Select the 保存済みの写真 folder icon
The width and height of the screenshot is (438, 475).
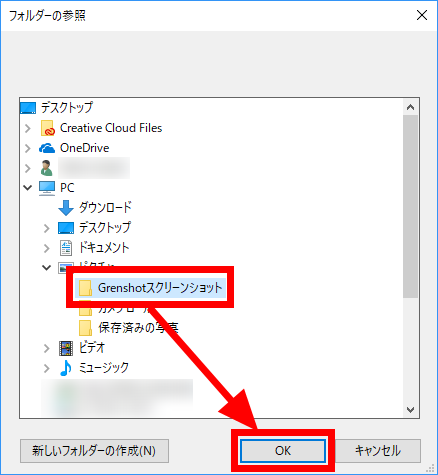pyautogui.click(x=85, y=328)
